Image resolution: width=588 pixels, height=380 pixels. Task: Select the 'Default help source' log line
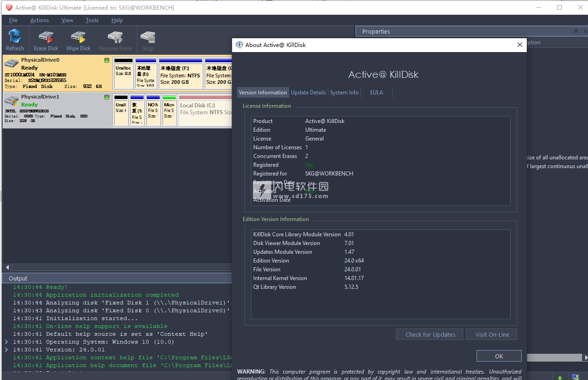pyautogui.click(x=111, y=334)
